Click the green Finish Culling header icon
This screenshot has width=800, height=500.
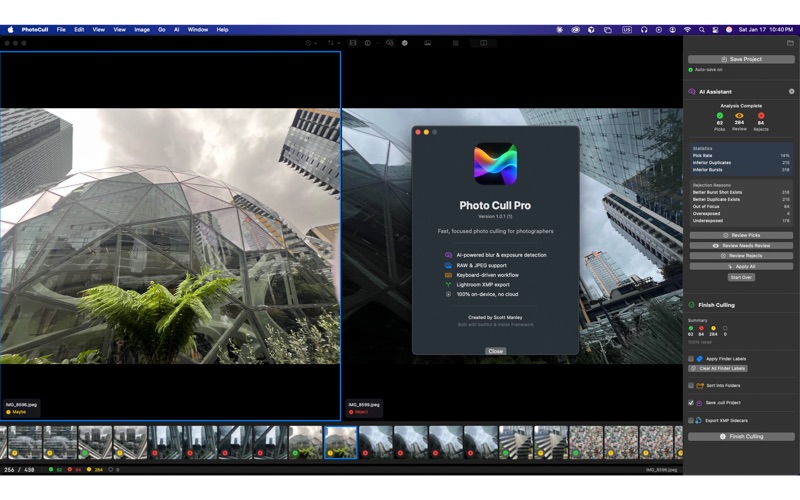click(691, 305)
